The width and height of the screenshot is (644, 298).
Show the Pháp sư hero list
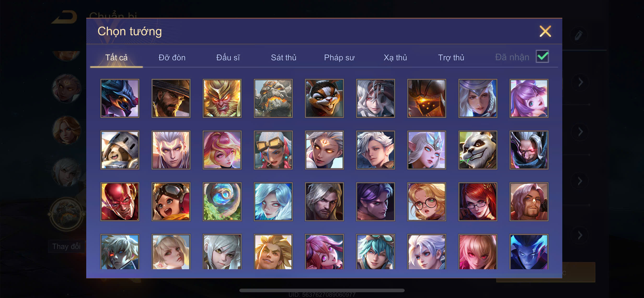tap(339, 58)
